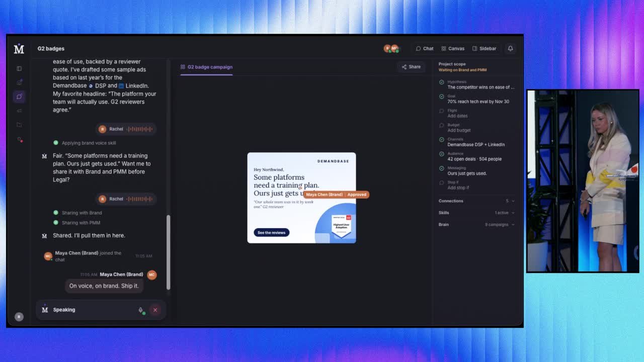Select the Demandbase ad preview card
This screenshot has width=644, height=362.
coord(301,198)
